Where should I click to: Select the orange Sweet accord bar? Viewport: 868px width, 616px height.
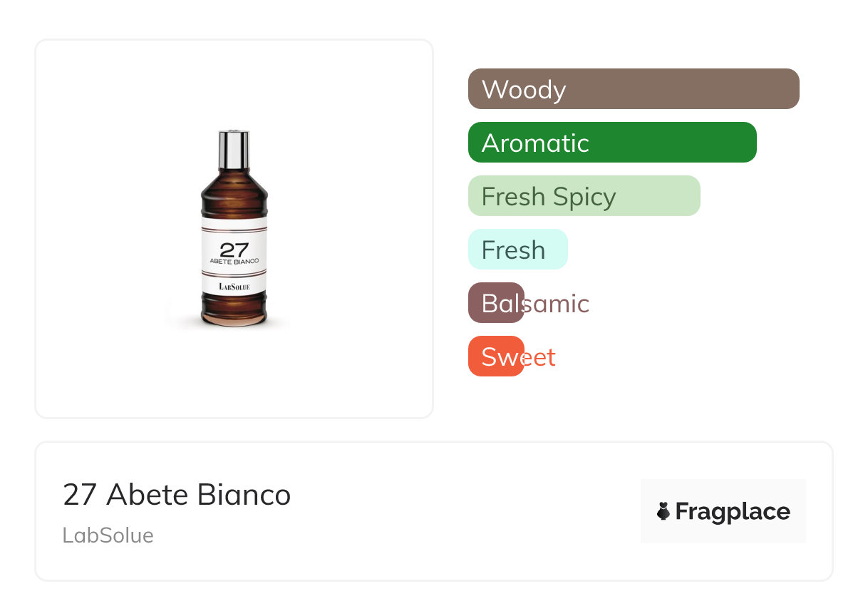click(497, 356)
